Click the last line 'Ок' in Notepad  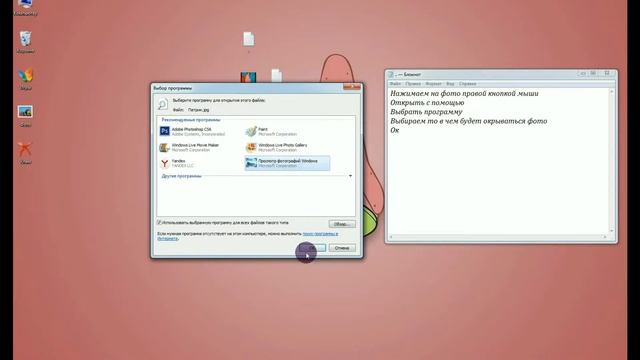click(395, 131)
